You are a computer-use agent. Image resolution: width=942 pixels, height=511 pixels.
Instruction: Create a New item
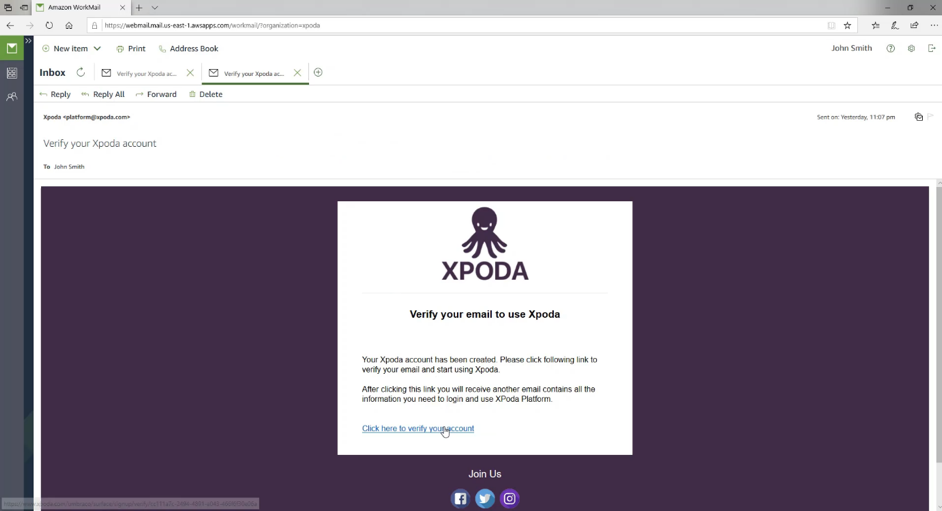coord(64,49)
